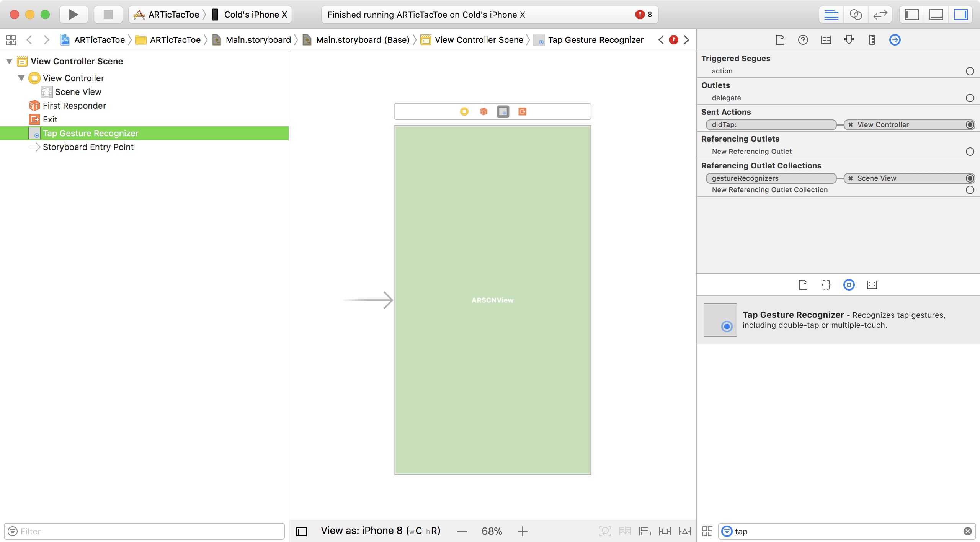980x542 pixels.
Task: Collapse the View Controller disclosure triangle
Action: (x=22, y=78)
